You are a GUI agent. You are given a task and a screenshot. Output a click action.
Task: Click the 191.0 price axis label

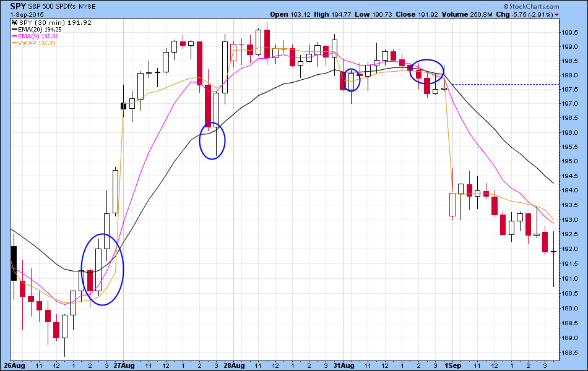tap(570, 279)
